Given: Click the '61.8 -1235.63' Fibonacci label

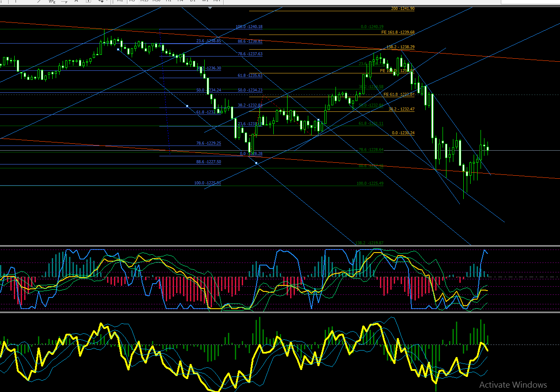Looking at the screenshot, I should click(250, 76).
